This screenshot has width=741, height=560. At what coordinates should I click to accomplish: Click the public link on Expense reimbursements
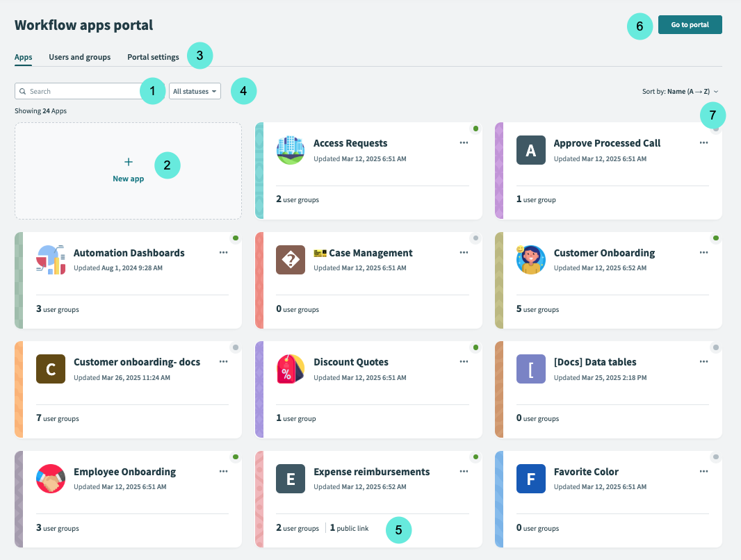tap(349, 528)
